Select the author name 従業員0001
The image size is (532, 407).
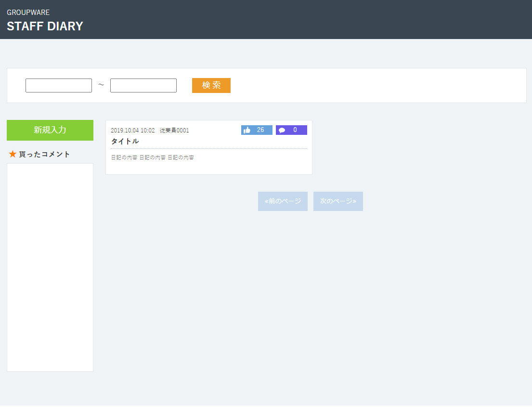pos(174,131)
